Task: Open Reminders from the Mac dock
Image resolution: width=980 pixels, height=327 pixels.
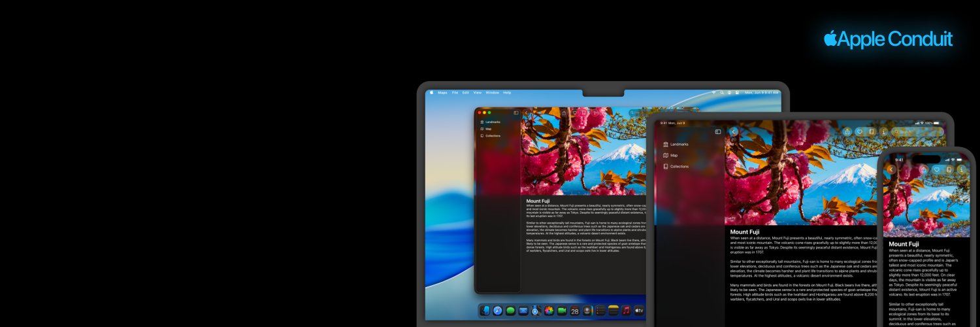Action: click(600, 311)
